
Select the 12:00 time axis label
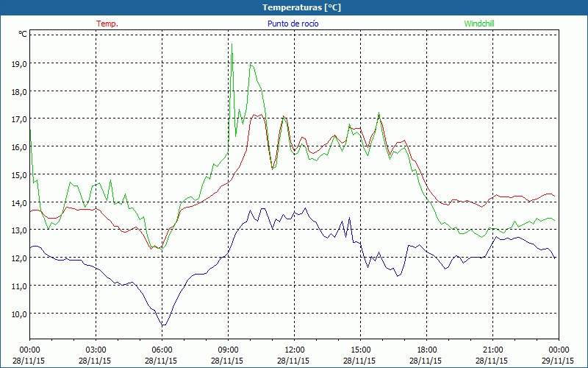click(295, 350)
